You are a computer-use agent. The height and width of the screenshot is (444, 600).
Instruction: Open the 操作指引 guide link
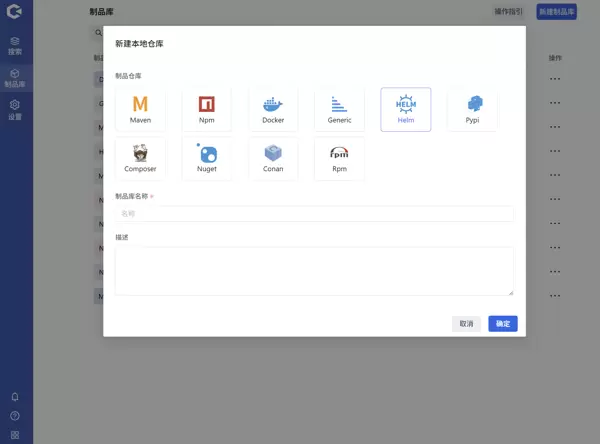[508, 12]
